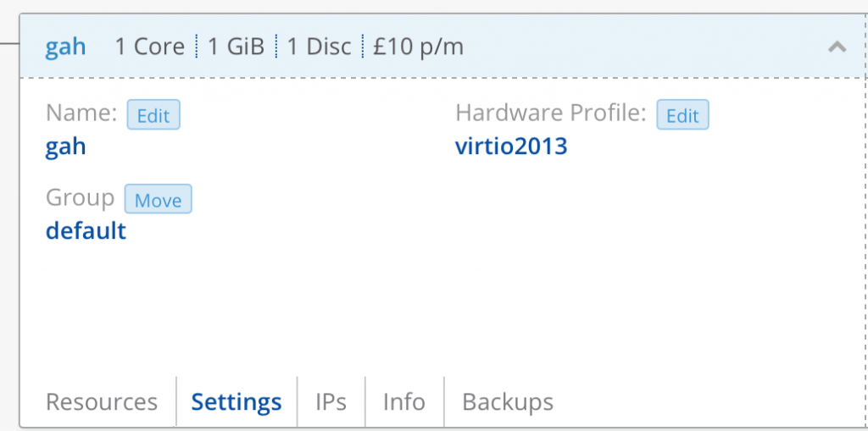This screenshot has height=431, width=868.
Task: Click the 1 Core summary in header
Action: pyautogui.click(x=149, y=47)
